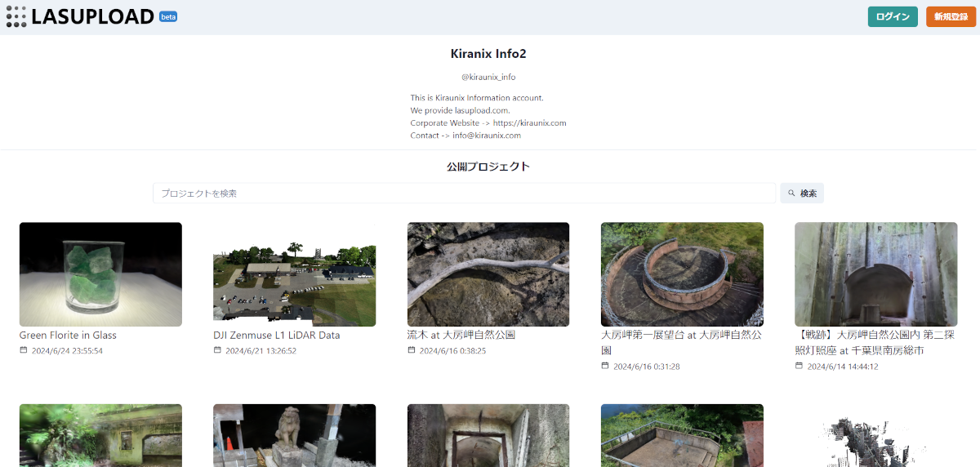Click the 検索 search button

point(802,193)
